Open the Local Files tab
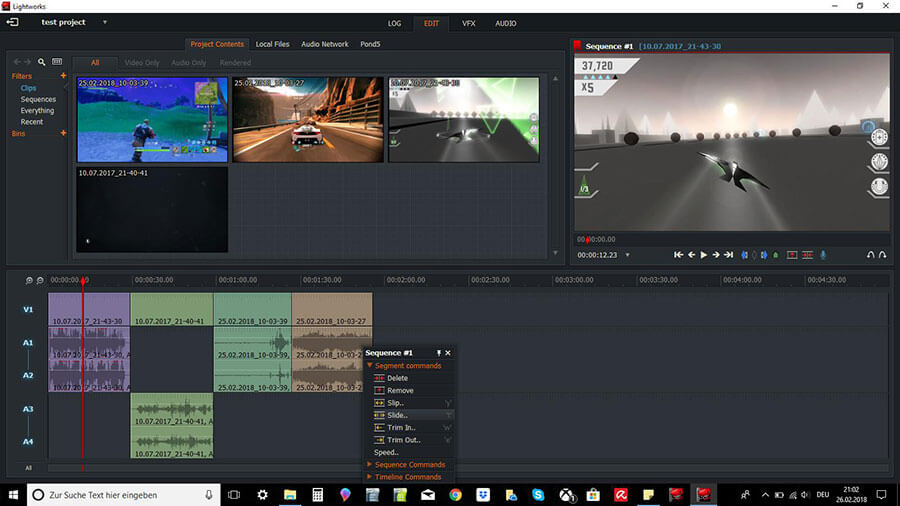 (272, 44)
